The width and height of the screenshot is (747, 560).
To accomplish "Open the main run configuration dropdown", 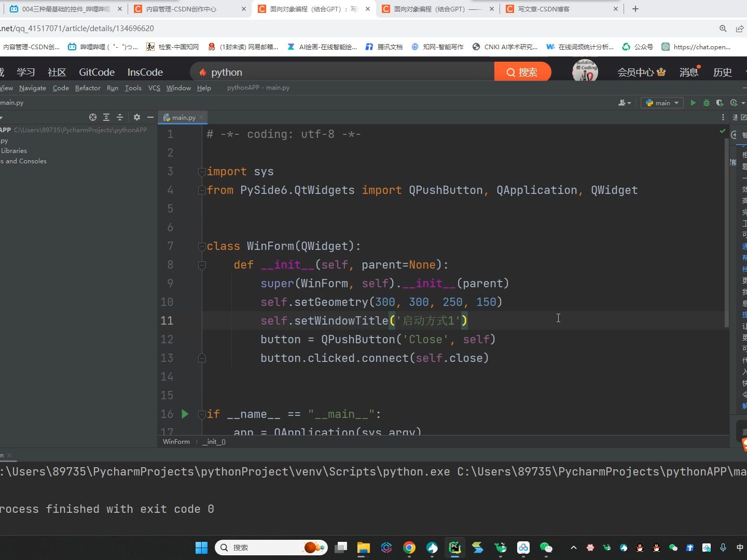I will (662, 103).
